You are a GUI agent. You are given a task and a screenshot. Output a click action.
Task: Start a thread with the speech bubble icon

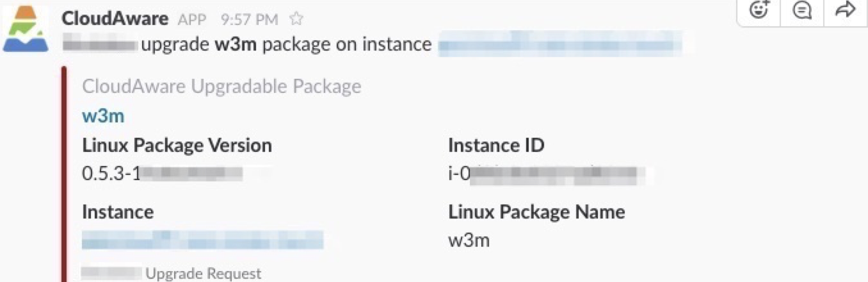click(802, 10)
